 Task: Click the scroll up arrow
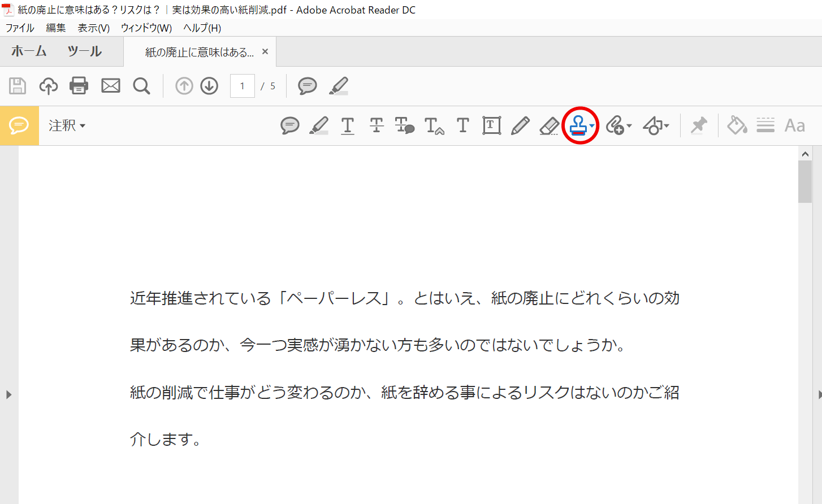(805, 154)
